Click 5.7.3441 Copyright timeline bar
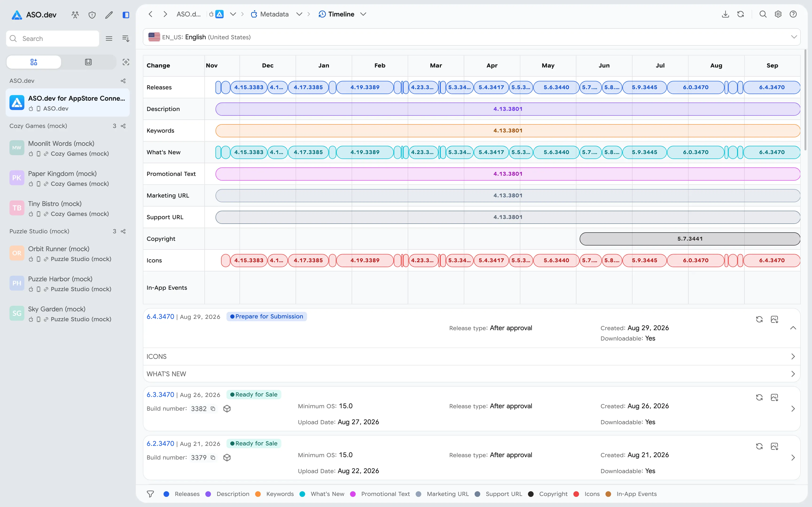 (x=690, y=239)
